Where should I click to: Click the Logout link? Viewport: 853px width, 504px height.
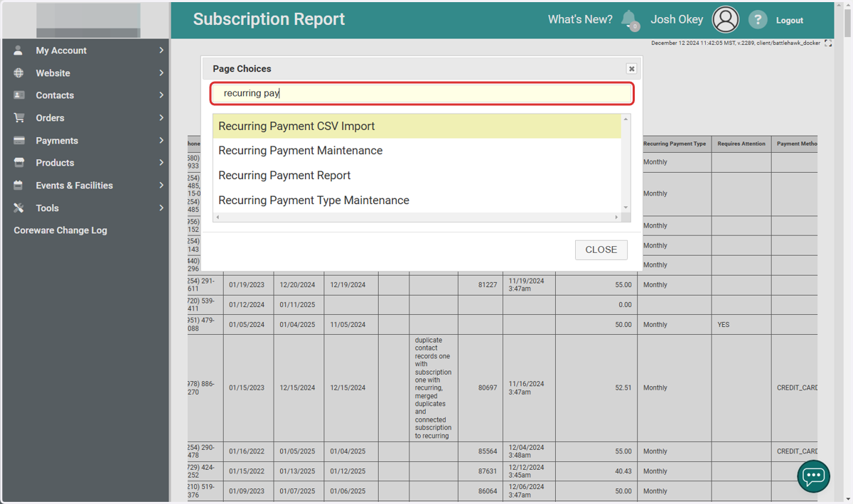(790, 21)
